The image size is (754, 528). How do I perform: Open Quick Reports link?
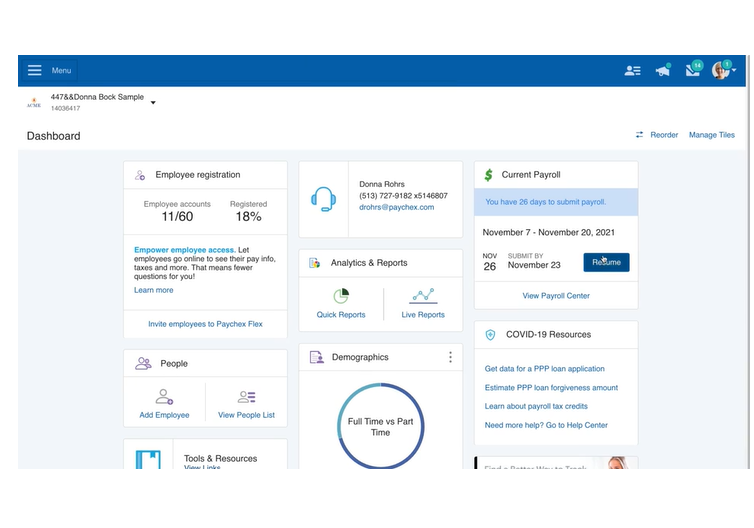tap(341, 314)
